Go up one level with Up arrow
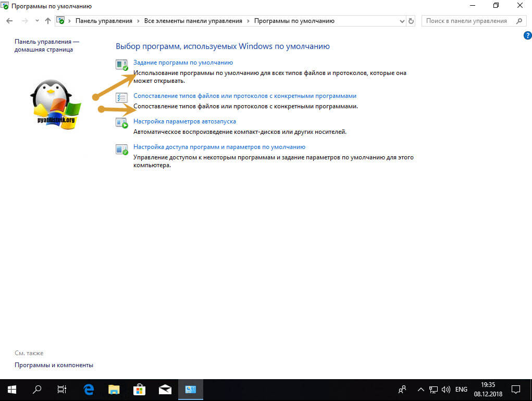 click(x=48, y=21)
